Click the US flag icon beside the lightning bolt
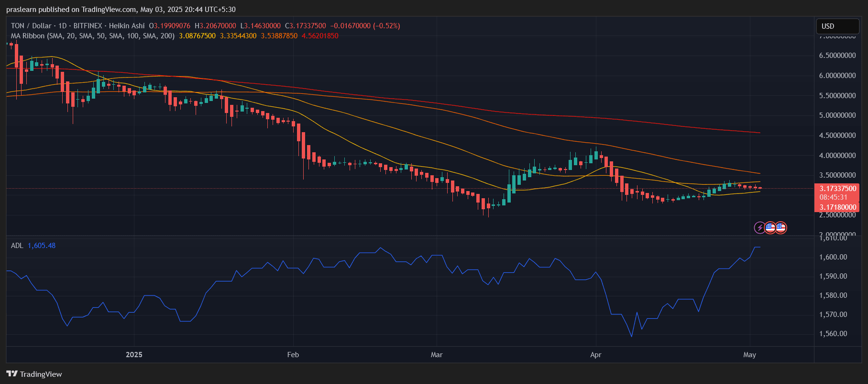The image size is (868, 384). point(770,228)
